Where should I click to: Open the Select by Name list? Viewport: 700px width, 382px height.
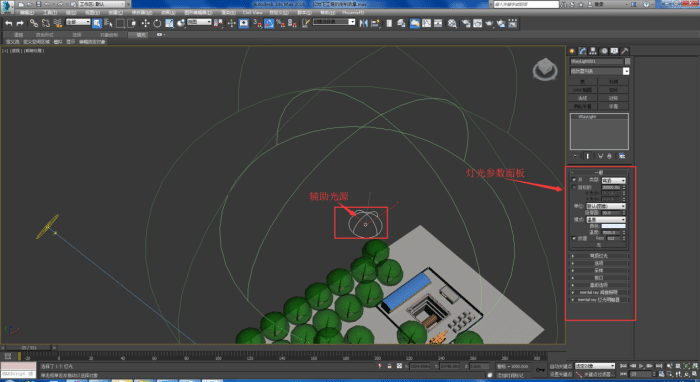click(108, 23)
